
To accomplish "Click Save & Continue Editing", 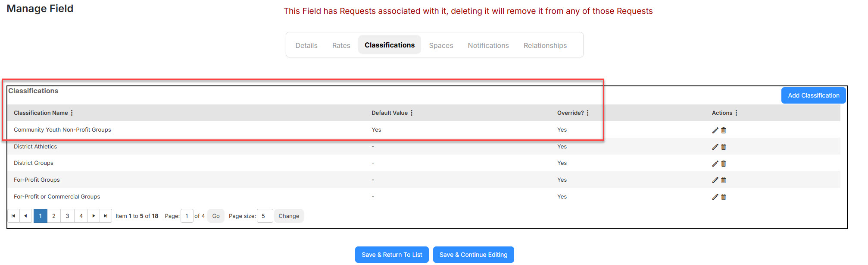I will tap(474, 255).
